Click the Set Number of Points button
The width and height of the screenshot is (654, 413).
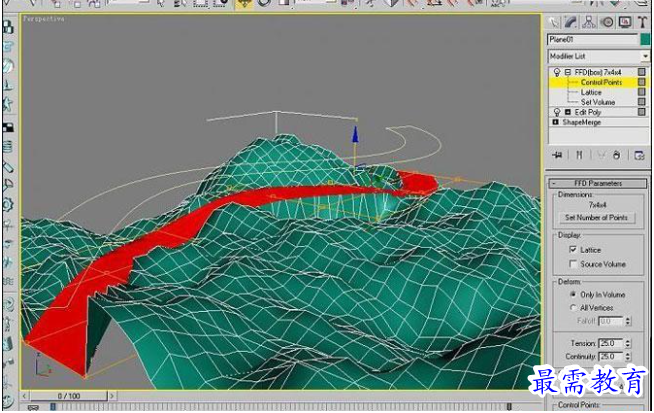(596, 218)
